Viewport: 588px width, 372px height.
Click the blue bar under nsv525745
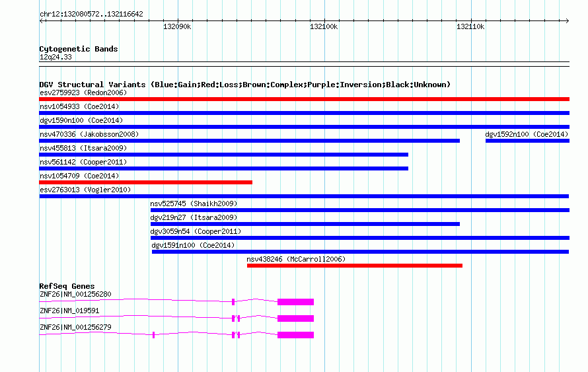point(360,210)
